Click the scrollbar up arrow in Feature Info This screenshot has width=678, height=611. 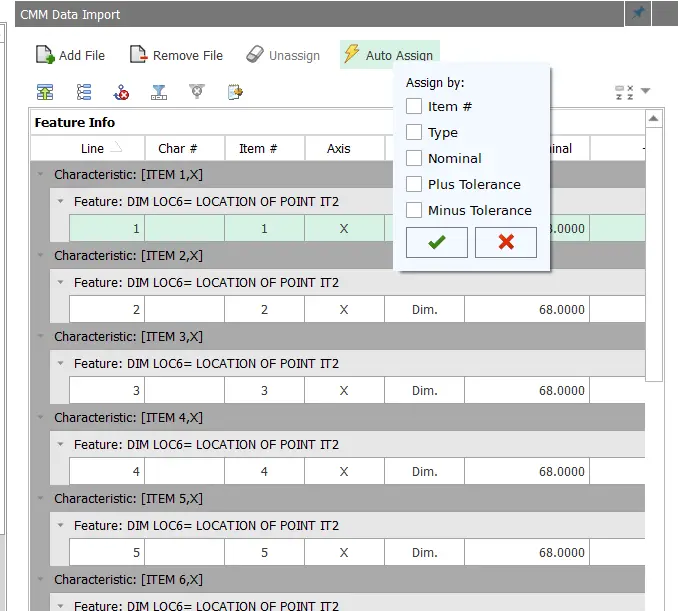(x=654, y=119)
